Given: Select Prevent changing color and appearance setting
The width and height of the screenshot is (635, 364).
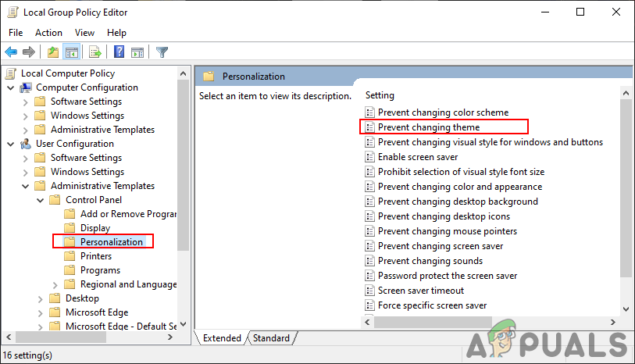Looking at the screenshot, I should pyautogui.click(x=460, y=187).
